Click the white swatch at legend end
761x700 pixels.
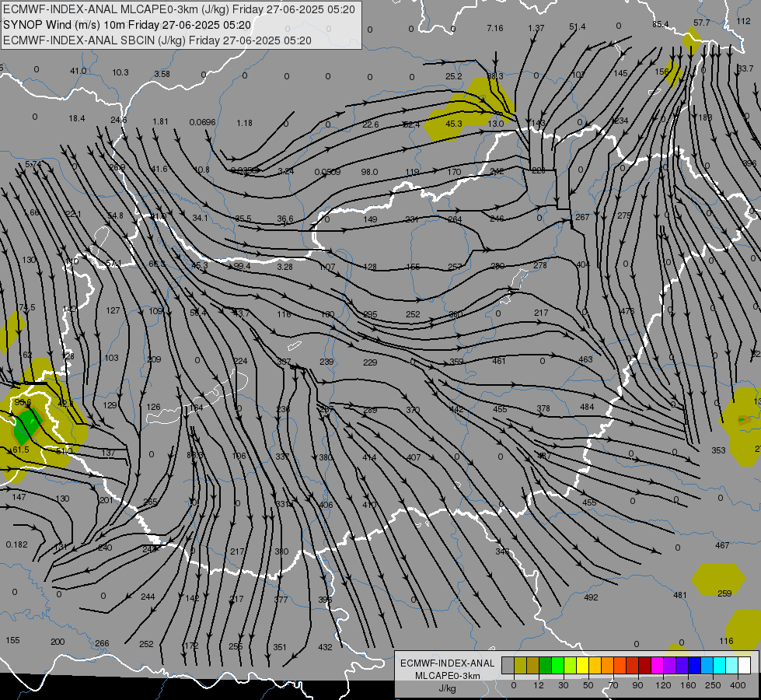coord(744,666)
